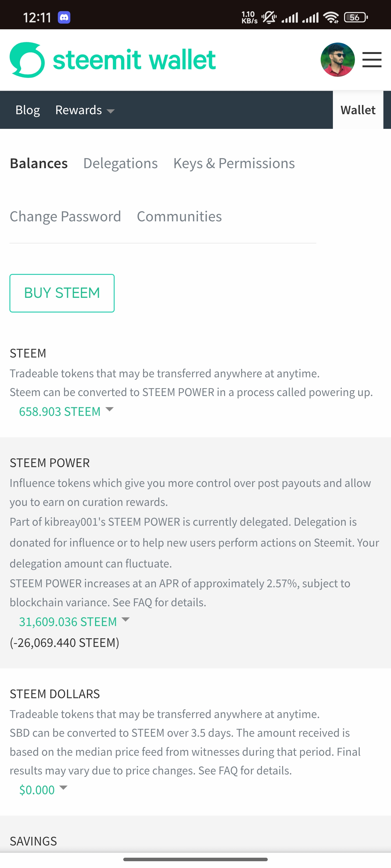Viewport: 391px width, 868px height.
Task: Tap the battery indicator icon
Action: [355, 17]
